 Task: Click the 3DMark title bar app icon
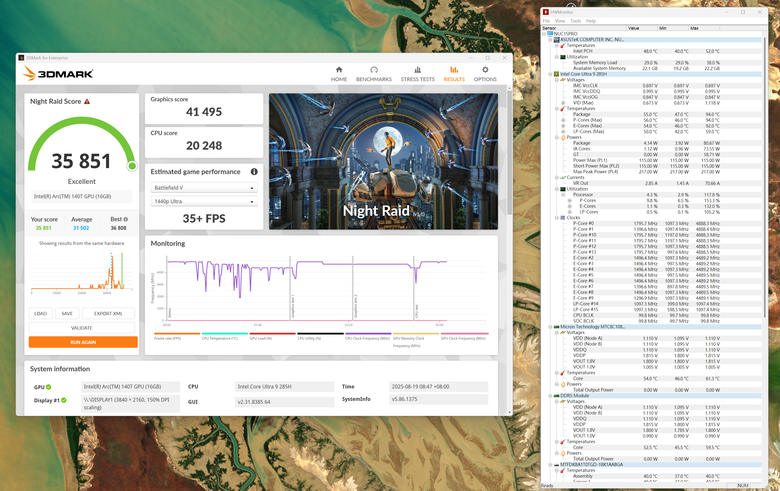[x=21, y=58]
